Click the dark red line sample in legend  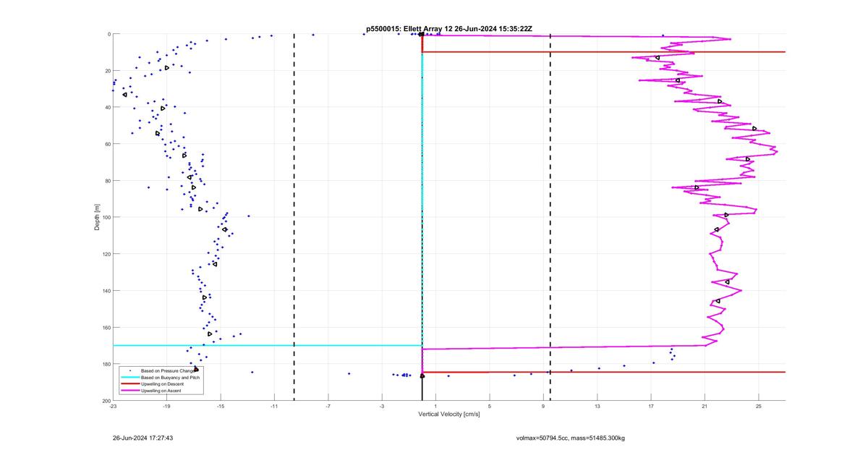tap(130, 383)
